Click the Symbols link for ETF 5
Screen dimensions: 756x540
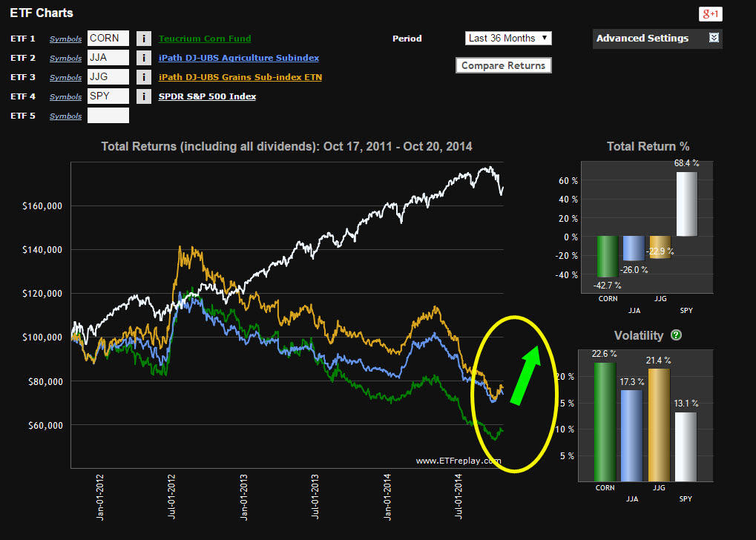(66, 116)
